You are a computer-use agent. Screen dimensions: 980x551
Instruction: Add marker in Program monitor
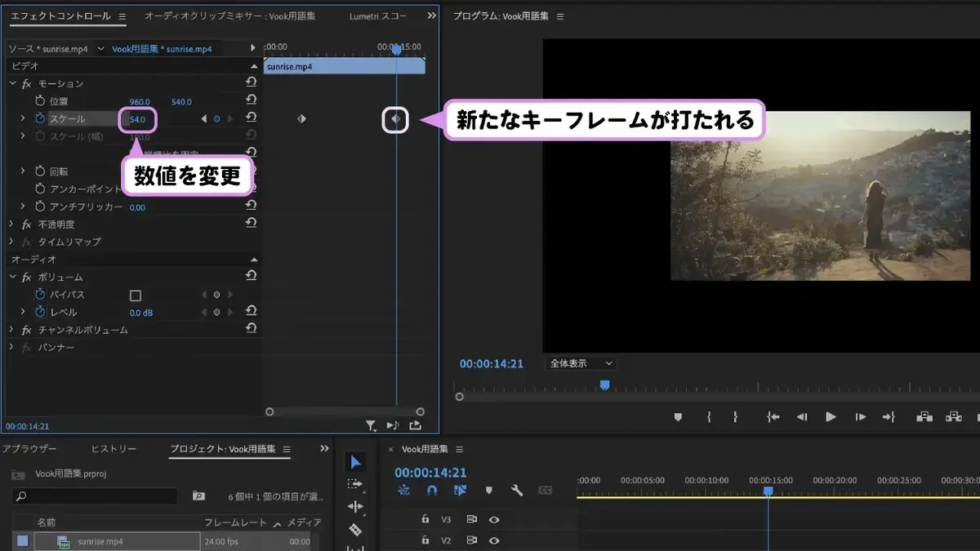tap(677, 416)
